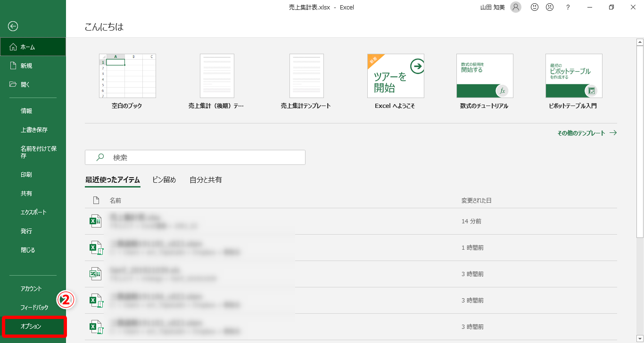Open フィードバック from the sidebar

(x=33, y=308)
